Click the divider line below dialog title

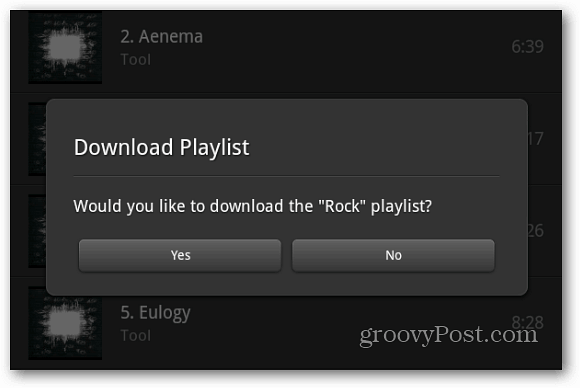click(286, 176)
